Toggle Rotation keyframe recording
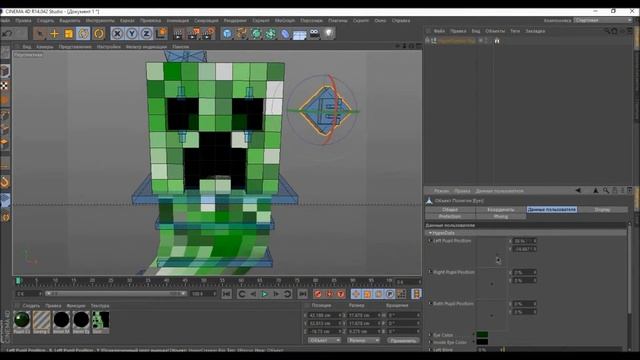640x360 pixels. point(378,294)
